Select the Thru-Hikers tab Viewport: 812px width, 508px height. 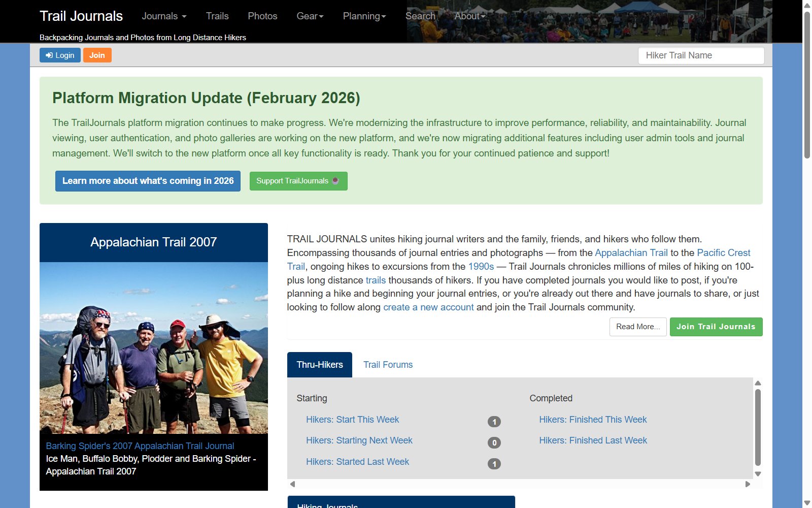pyautogui.click(x=320, y=365)
